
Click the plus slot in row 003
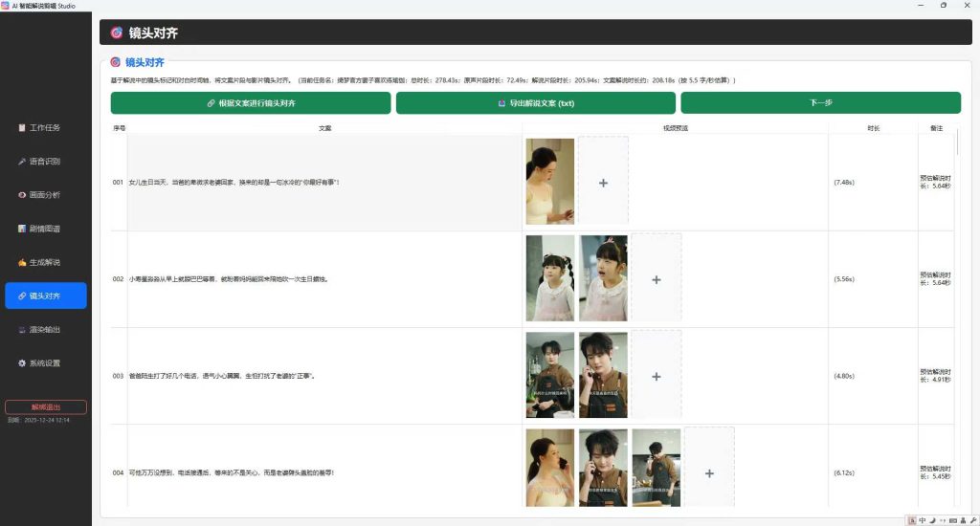click(657, 376)
